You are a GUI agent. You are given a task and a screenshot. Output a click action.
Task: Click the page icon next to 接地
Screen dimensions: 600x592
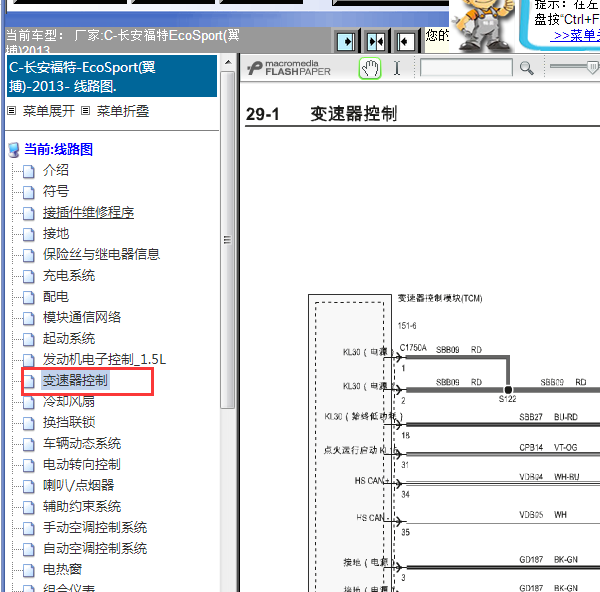click(x=29, y=235)
